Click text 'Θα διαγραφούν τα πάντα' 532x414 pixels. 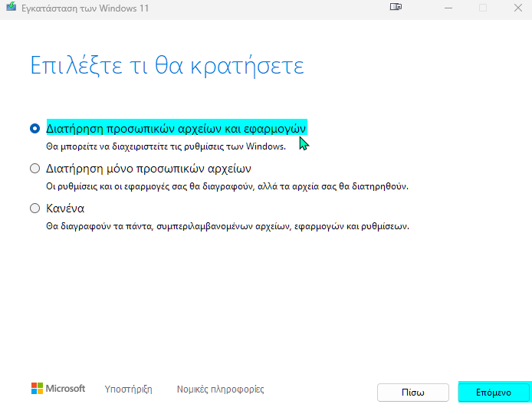[100, 226]
